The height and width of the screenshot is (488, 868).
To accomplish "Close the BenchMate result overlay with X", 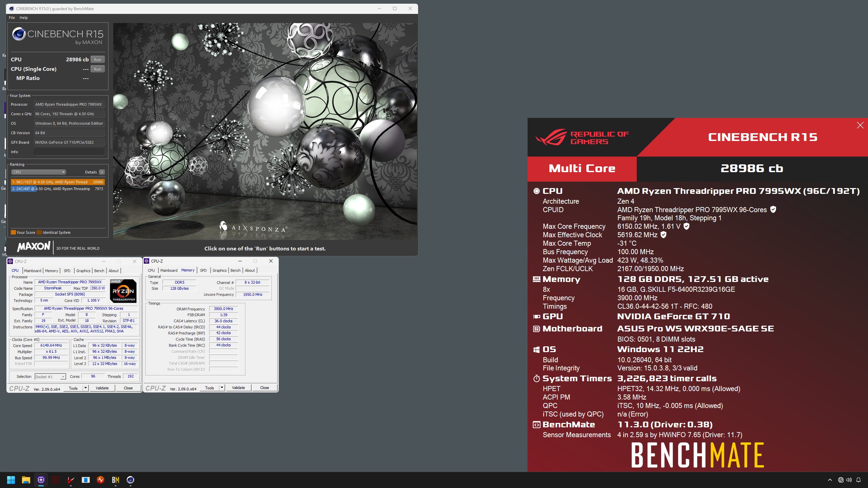I will click(x=860, y=125).
